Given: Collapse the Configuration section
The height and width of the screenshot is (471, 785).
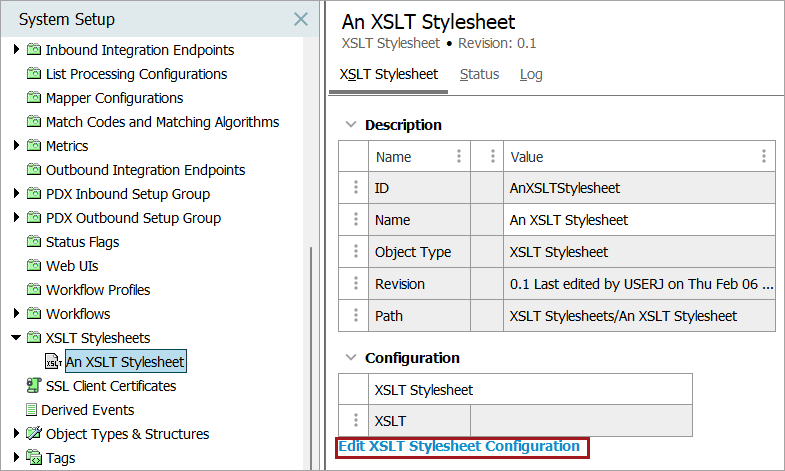Looking at the screenshot, I should (349, 358).
